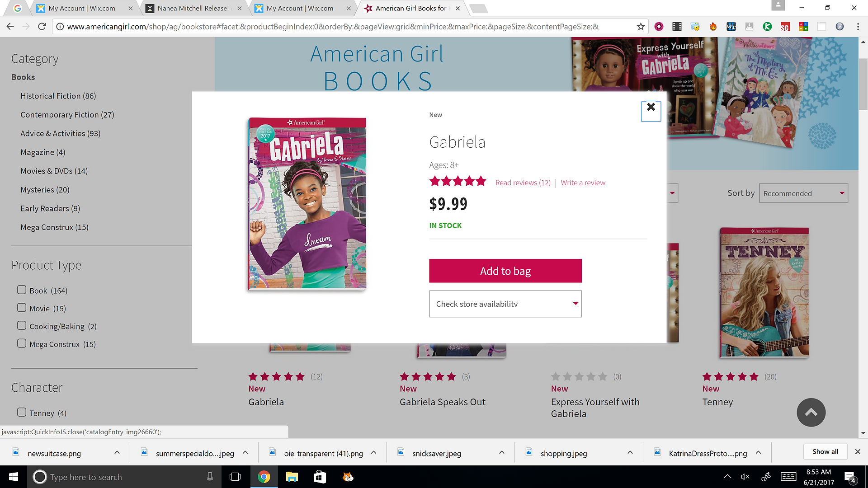Click the Chrome taskbar icon
This screenshot has height=488, width=868.
point(264,477)
